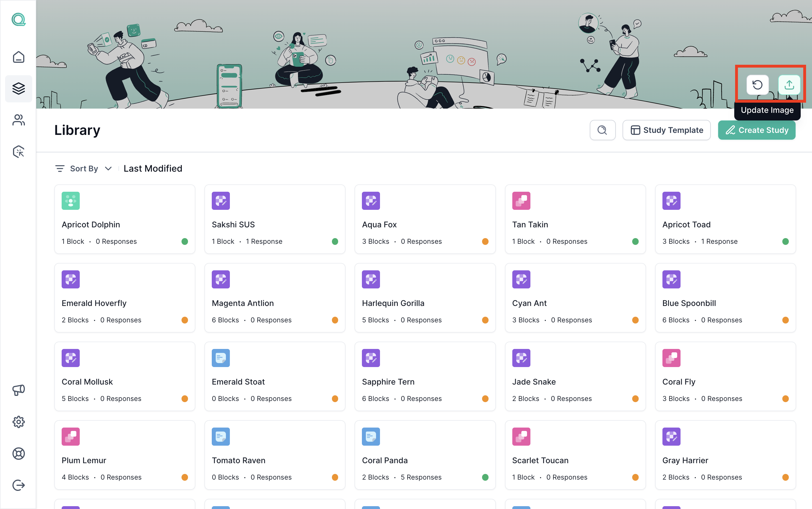Click the Blue Spoonbill study title
812x509 pixels.
coord(689,303)
